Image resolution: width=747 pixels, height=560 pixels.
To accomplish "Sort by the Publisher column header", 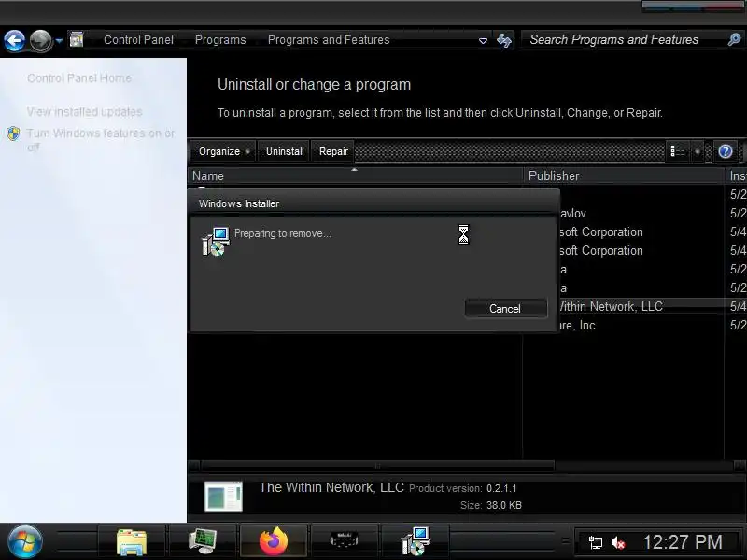I will point(624,175).
